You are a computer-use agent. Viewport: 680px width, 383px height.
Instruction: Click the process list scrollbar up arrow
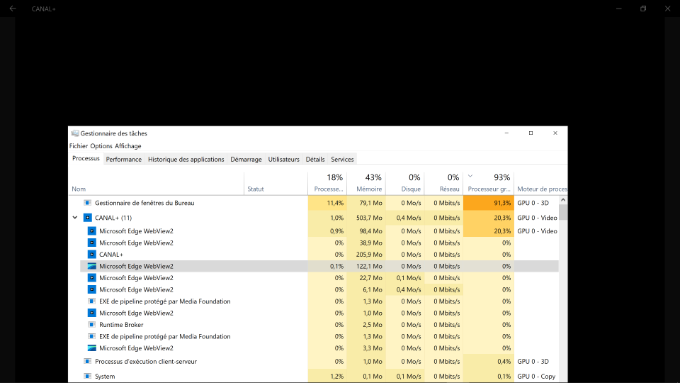pyautogui.click(x=563, y=200)
